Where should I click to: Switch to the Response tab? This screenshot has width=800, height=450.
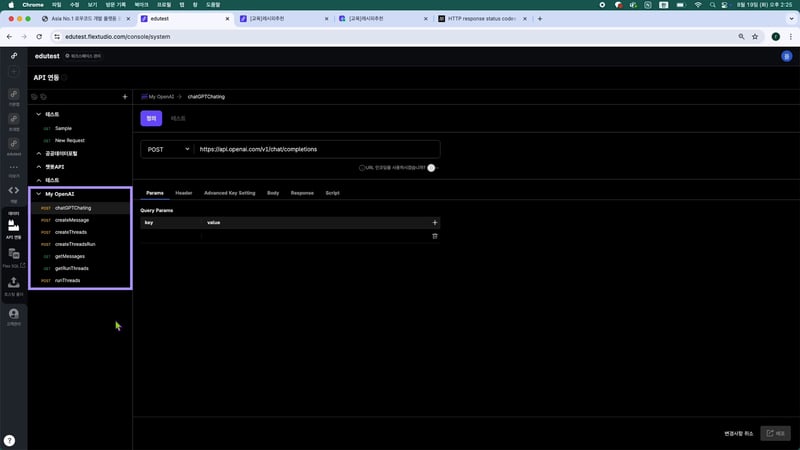[x=302, y=192]
